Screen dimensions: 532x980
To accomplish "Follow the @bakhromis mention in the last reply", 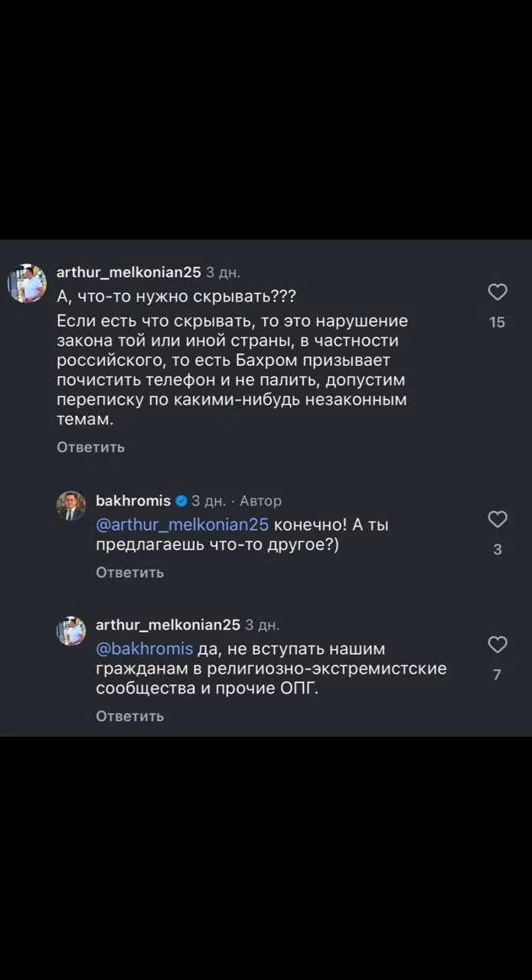I will (144, 648).
